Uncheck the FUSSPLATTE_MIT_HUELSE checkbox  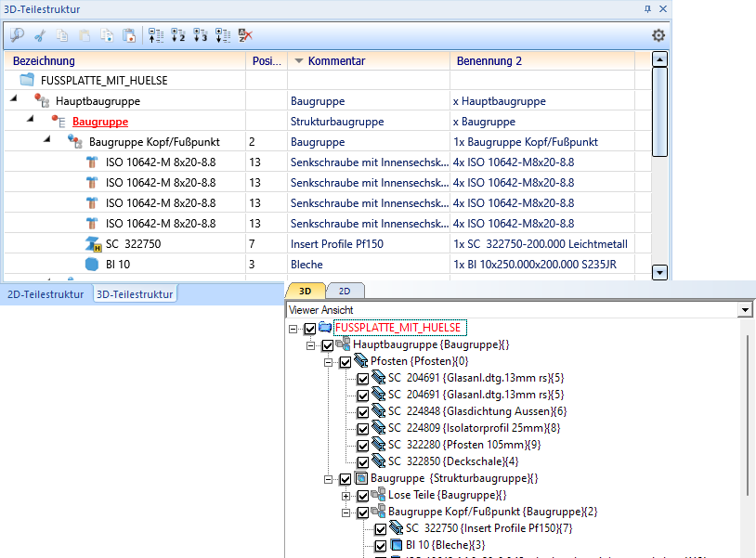pyautogui.click(x=310, y=328)
